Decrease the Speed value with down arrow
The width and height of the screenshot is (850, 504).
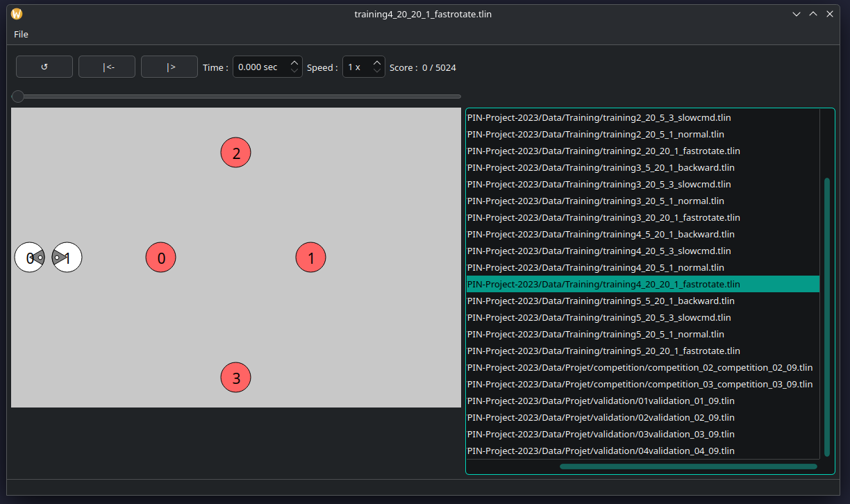[376, 71]
